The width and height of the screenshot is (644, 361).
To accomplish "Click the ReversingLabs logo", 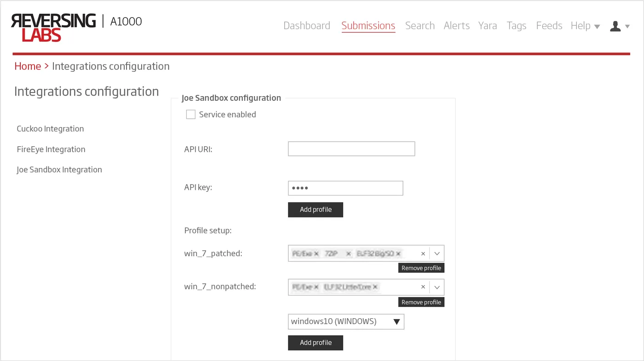I will pos(53,27).
